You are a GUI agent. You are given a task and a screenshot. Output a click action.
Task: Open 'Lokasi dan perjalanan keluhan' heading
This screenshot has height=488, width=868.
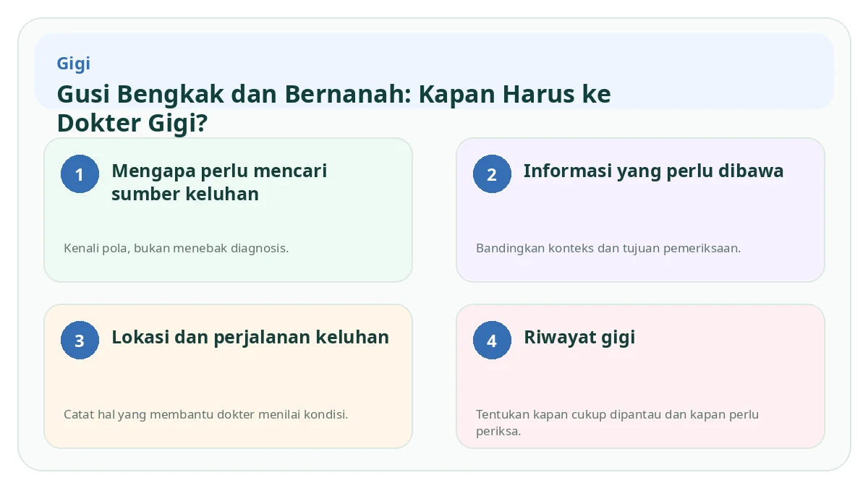click(x=250, y=338)
